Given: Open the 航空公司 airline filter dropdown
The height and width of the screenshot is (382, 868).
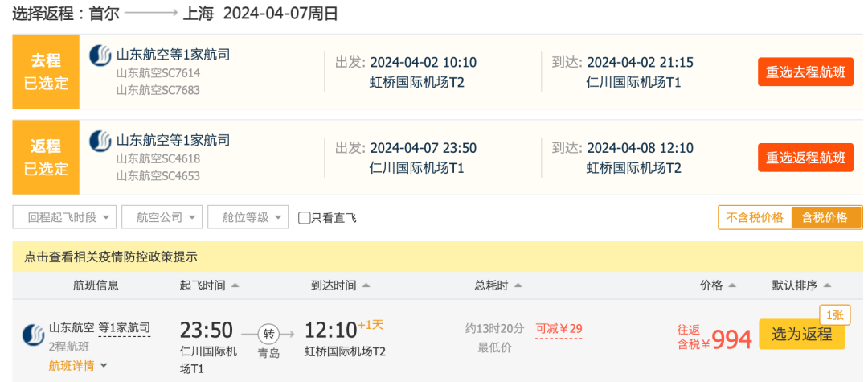Looking at the screenshot, I should coord(162,217).
